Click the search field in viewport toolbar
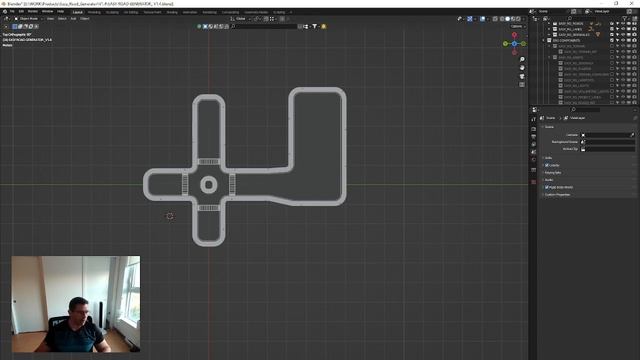Screen dimensions: 640x360 pyautogui.click(x=264, y=26)
